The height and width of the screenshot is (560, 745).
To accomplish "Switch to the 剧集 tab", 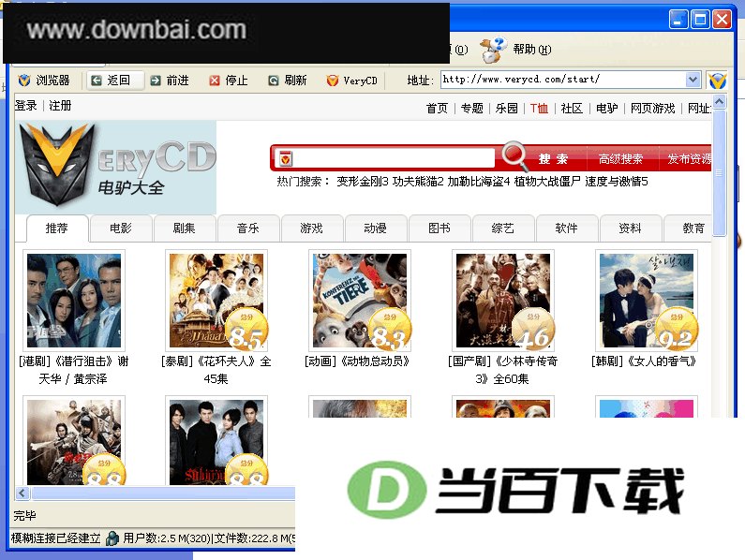I will pos(185,228).
